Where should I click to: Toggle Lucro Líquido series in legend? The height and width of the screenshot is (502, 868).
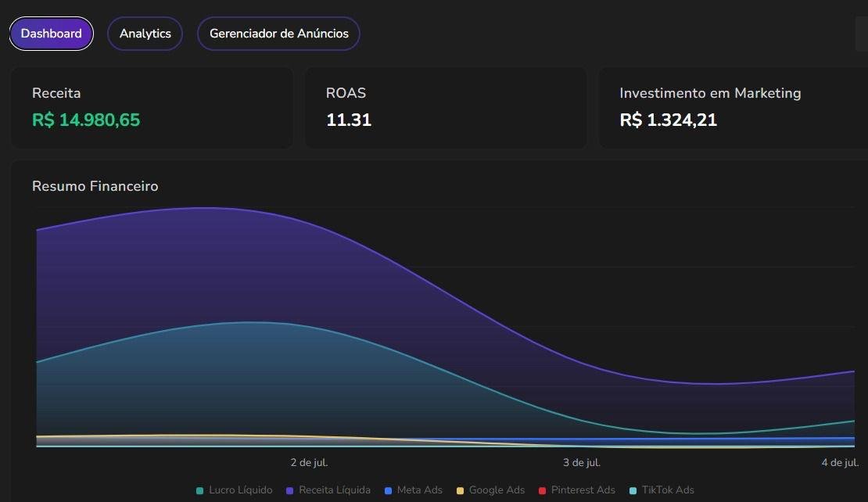(x=234, y=490)
